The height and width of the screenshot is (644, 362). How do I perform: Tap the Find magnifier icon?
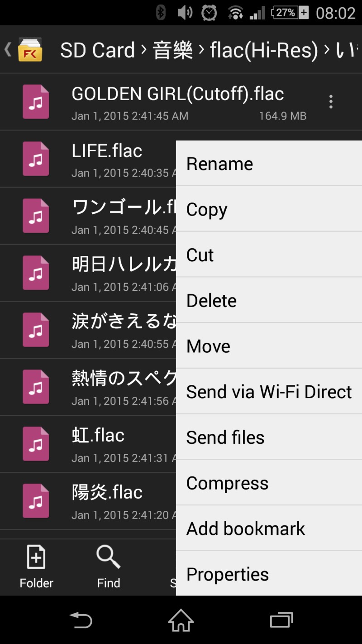[x=108, y=557]
